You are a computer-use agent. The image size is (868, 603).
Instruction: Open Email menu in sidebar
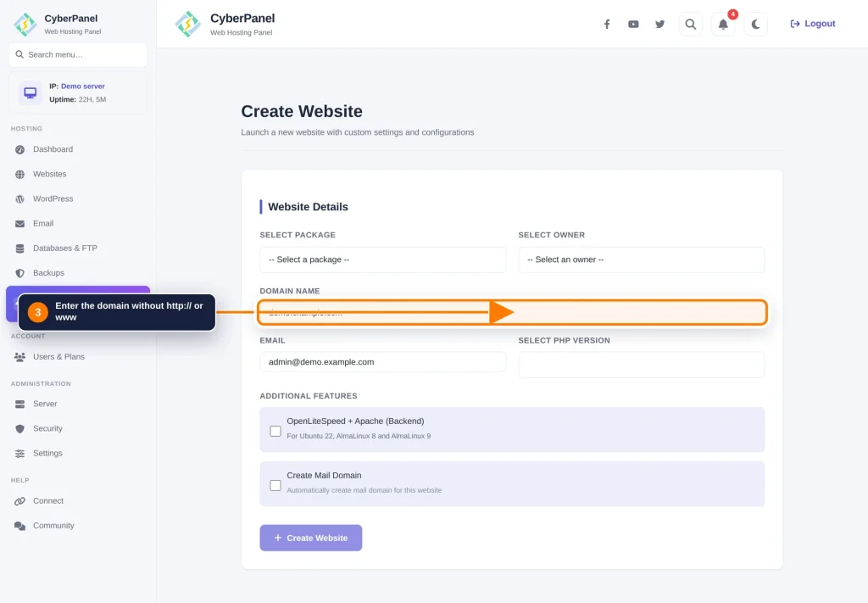[78, 224]
